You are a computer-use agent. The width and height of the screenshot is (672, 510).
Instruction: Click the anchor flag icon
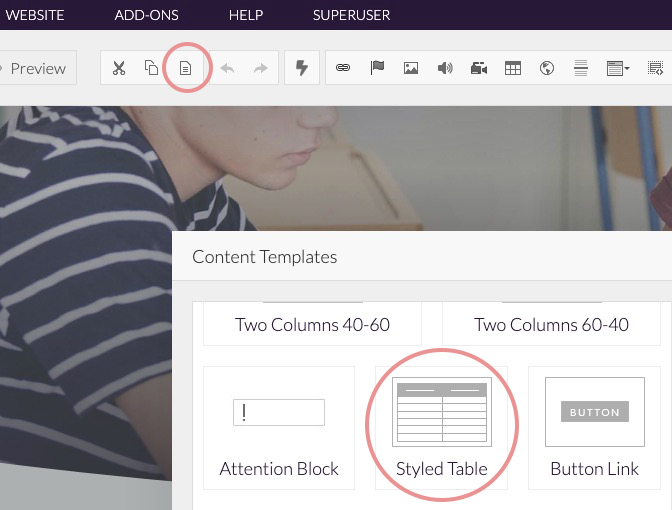tap(377, 68)
